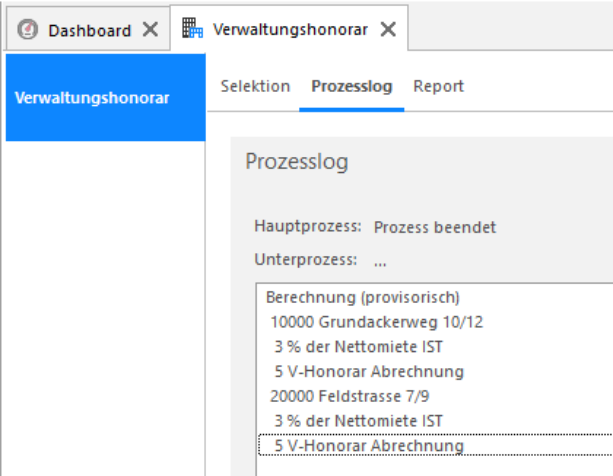Select 5 V-Honorar Abrechnung under Grundackerweg
613x476 pixels.
436,372
